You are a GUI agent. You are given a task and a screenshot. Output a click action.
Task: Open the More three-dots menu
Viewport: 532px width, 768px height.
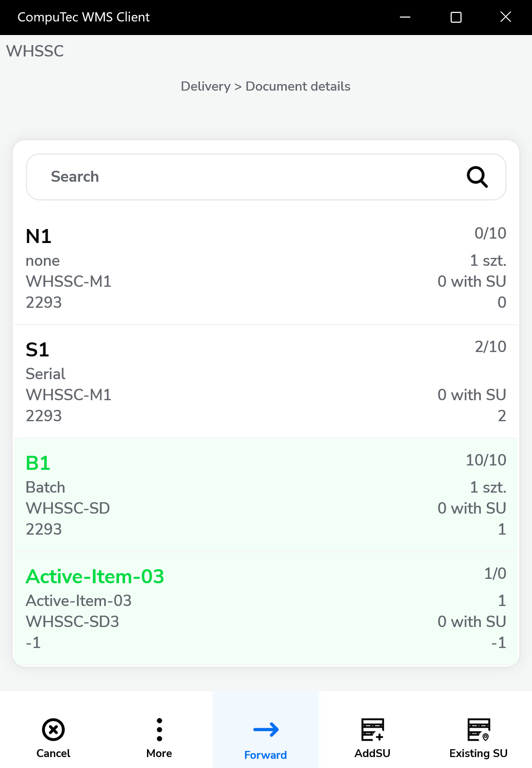click(x=159, y=729)
